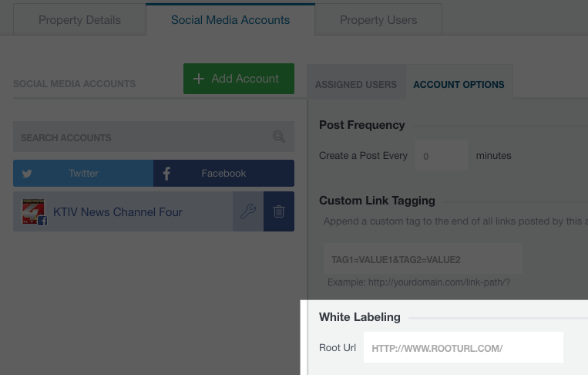Click the Add Account button
The image size is (588, 375).
(x=239, y=79)
